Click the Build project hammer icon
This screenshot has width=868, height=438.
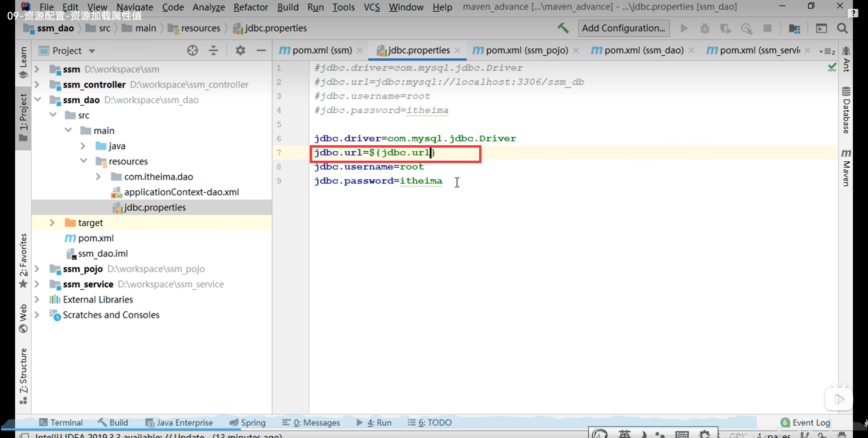[563, 28]
